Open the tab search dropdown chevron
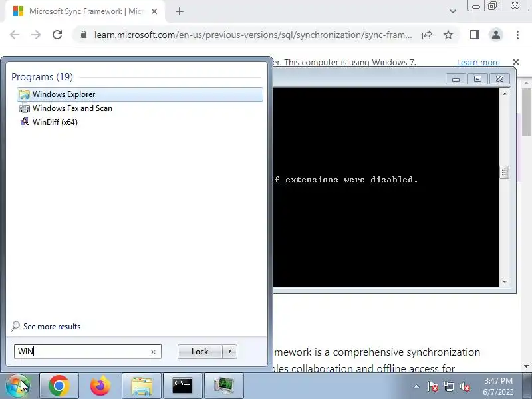Image resolution: width=532 pixels, height=399 pixels. [452, 11]
